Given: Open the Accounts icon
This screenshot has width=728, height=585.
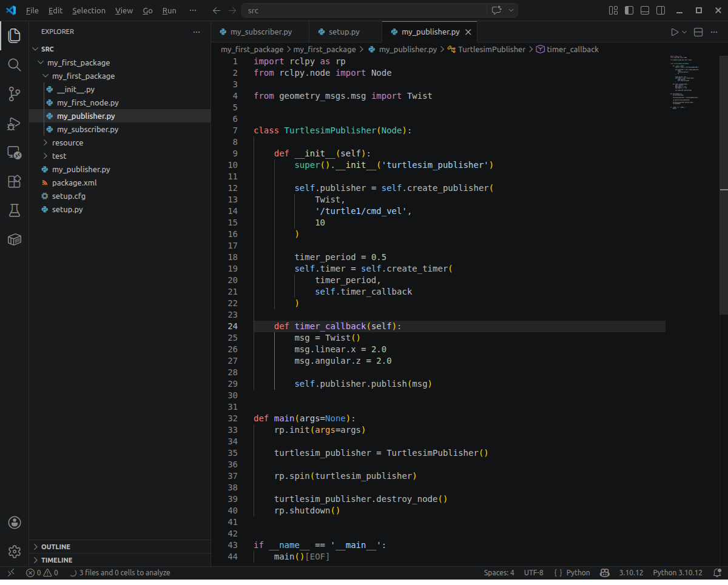Looking at the screenshot, I should [15, 523].
